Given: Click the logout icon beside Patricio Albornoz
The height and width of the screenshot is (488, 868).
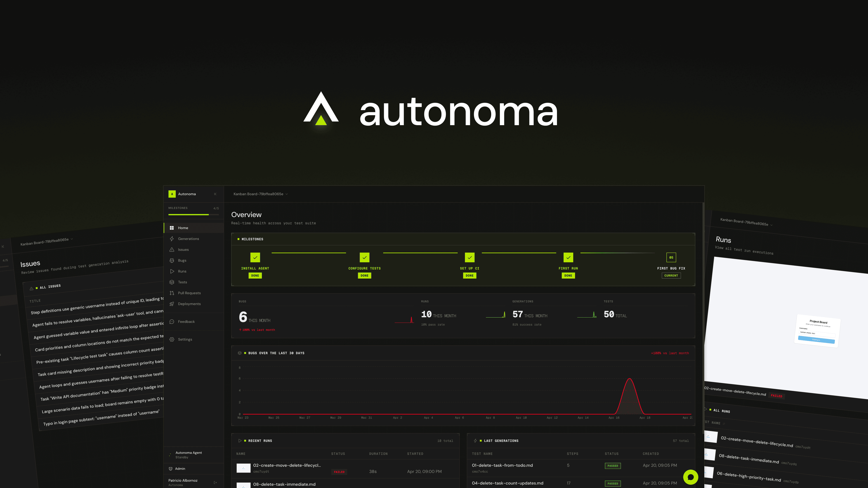Looking at the screenshot, I should click(215, 482).
